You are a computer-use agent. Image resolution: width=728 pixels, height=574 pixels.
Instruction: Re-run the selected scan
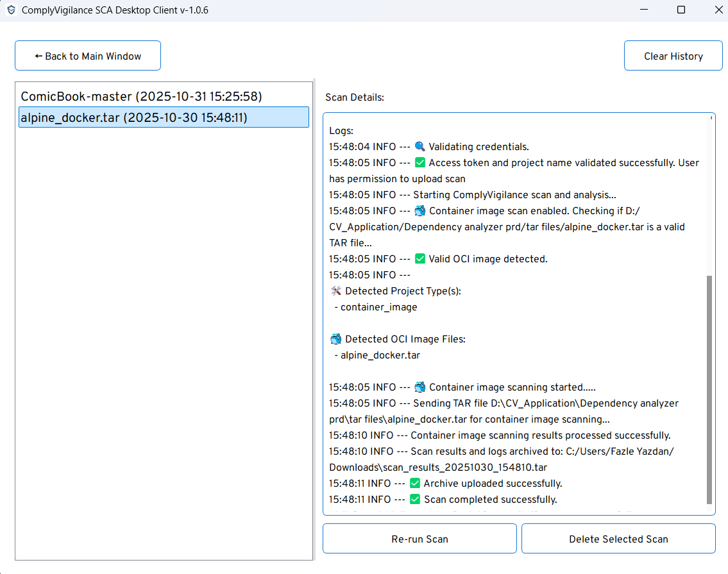pos(419,539)
